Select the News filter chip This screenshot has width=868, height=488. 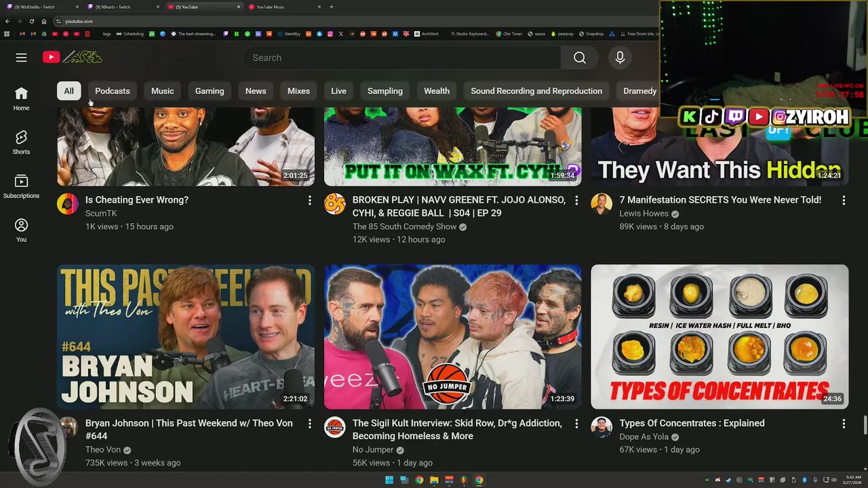pos(256,91)
